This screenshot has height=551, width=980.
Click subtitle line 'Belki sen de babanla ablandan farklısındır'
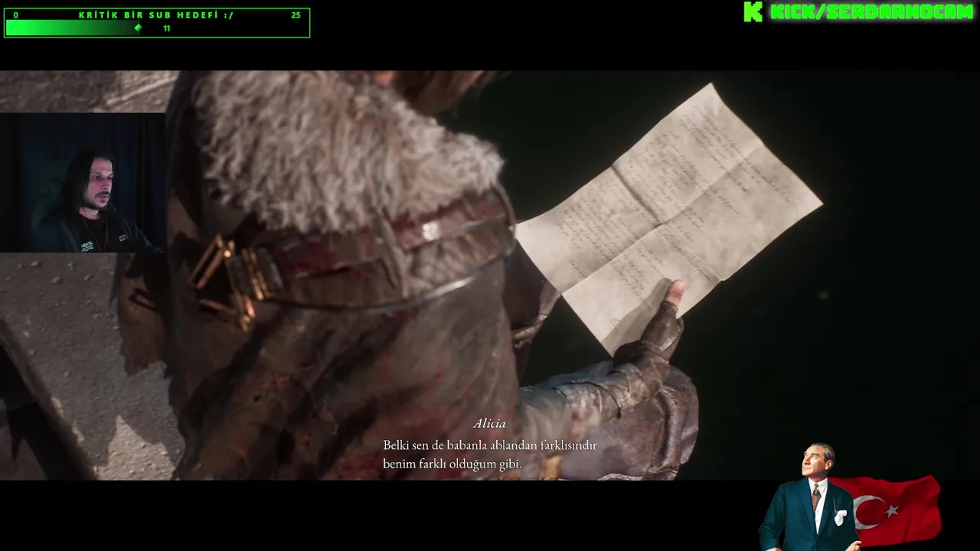click(x=490, y=445)
